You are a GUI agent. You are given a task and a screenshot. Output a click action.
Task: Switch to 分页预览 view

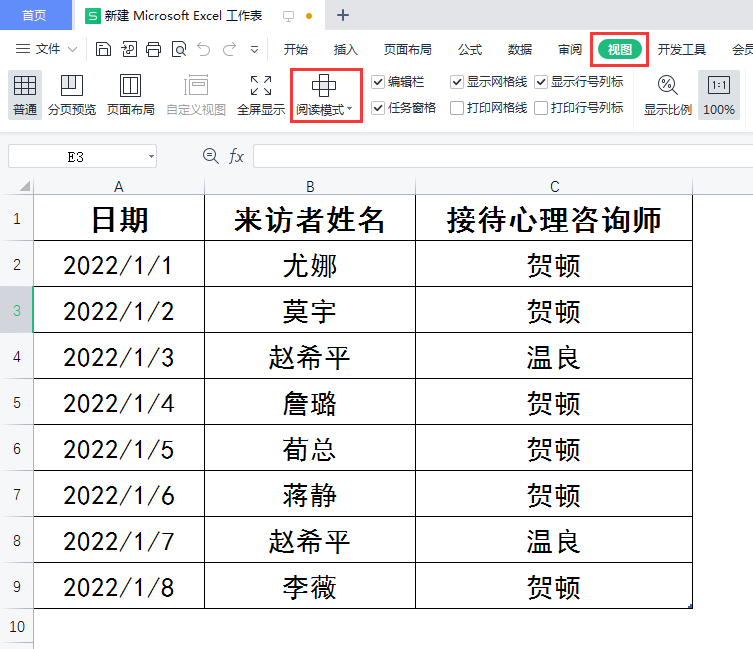click(x=72, y=95)
